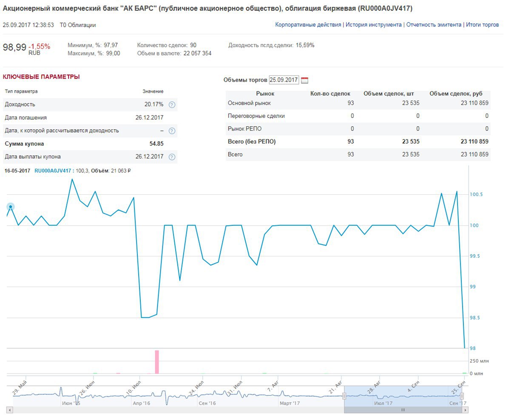506x420 pixels.
Task: Click Объем сделок, шт column header
Action: click(x=389, y=94)
